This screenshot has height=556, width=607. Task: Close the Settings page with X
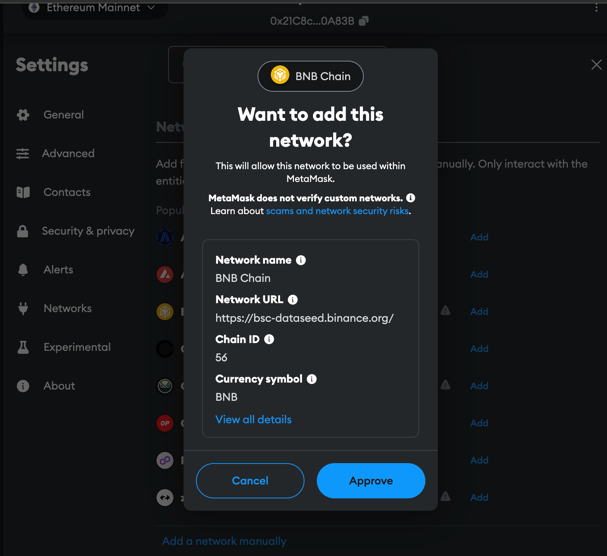tap(596, 65)
